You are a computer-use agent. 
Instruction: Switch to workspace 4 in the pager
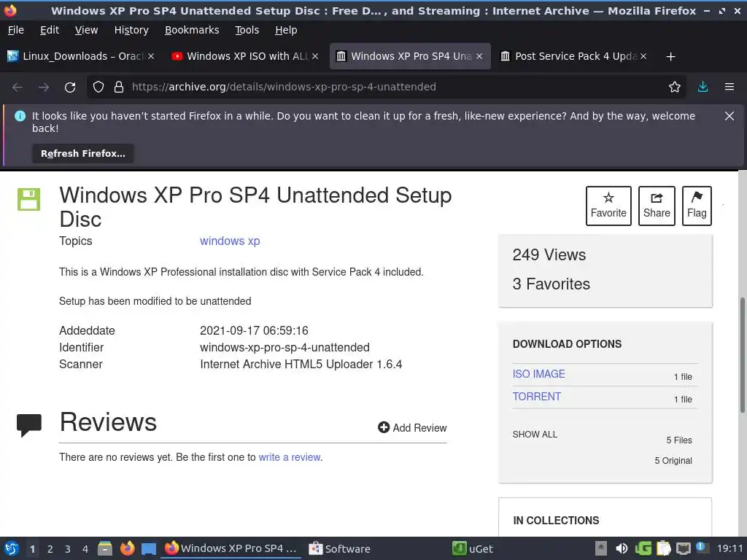pos(85,549)
